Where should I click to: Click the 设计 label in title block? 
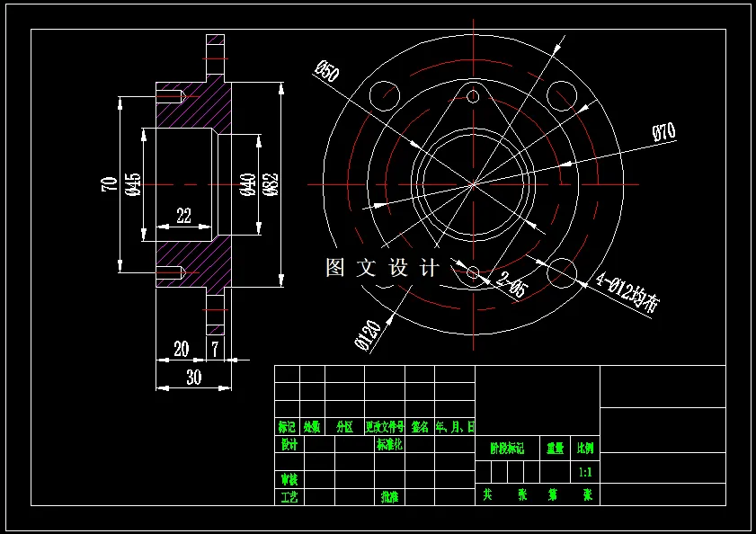[x=289, y=444]
